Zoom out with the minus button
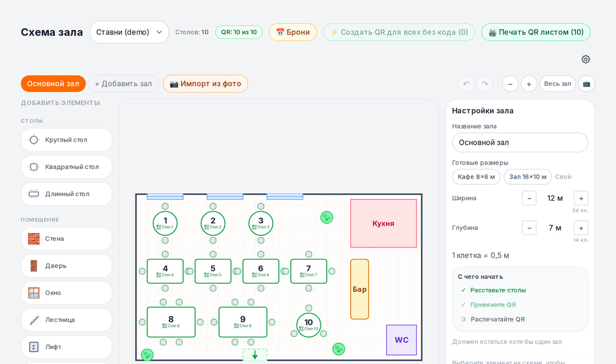The height and width of the screenshot is (364, 616). (x=510, y=84)
